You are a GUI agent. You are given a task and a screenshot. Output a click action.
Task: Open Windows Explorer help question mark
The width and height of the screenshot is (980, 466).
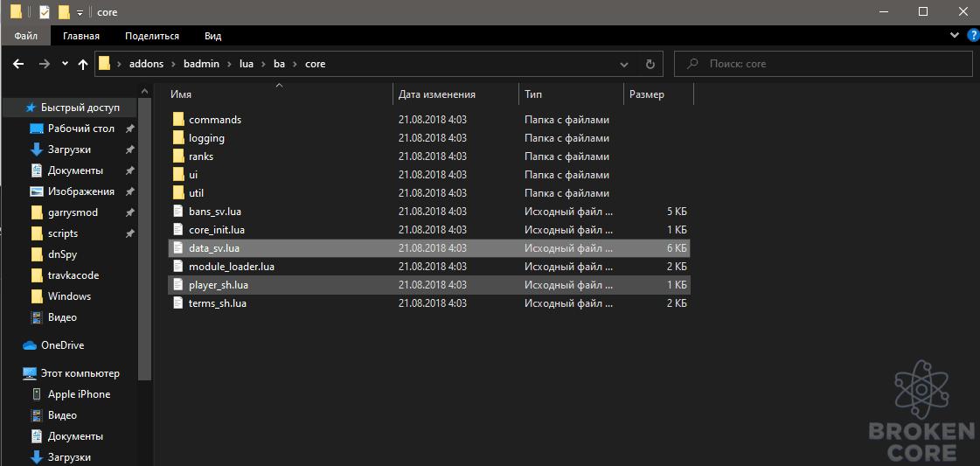point(972,35)
